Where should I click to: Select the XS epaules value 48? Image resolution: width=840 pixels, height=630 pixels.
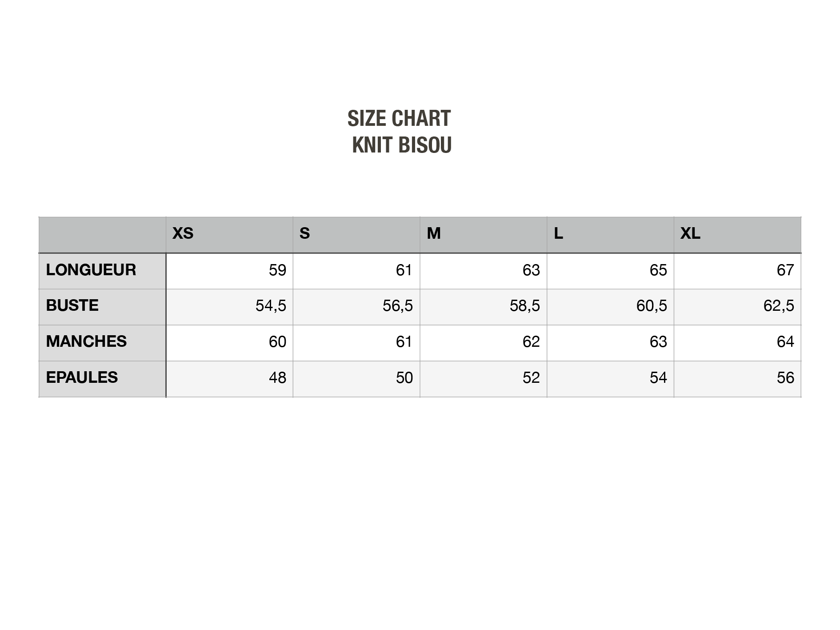coord(277,378)
